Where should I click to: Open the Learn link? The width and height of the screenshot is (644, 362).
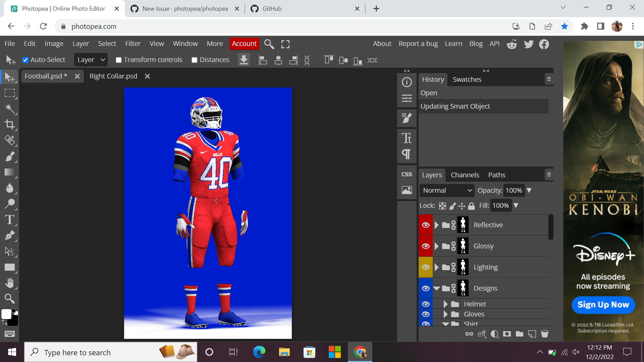coord(453,44)
